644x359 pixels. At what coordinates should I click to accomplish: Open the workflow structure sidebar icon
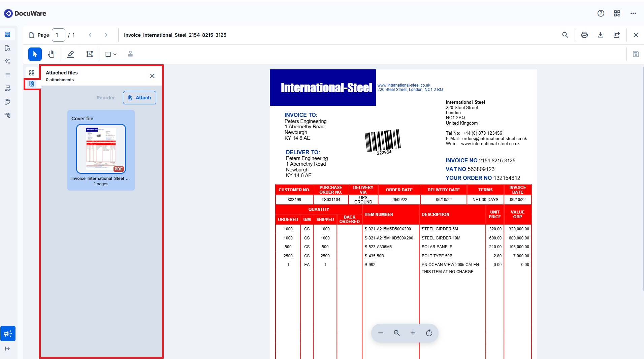pos(7,115)
